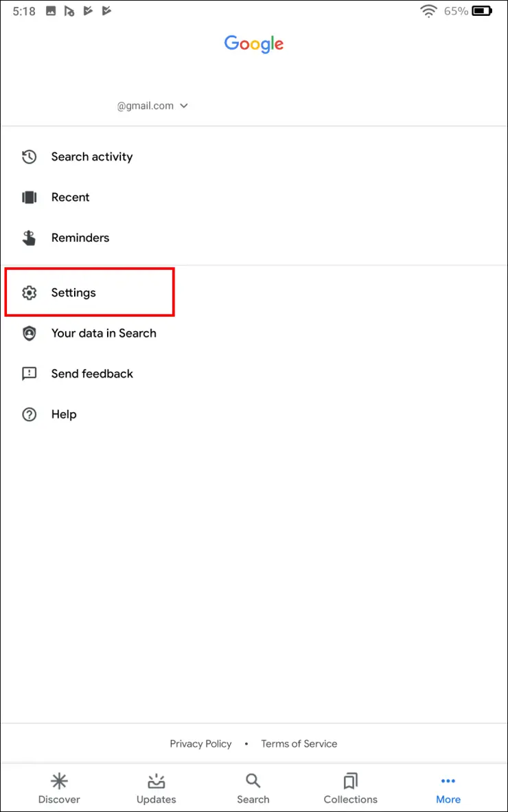508x812 pixels.
Task: Select the More tab
Action: pos(448,788)
